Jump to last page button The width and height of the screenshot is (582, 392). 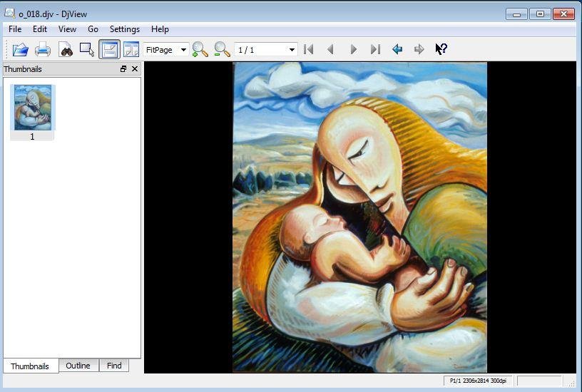pyautogui.click(x=375, y=49)
